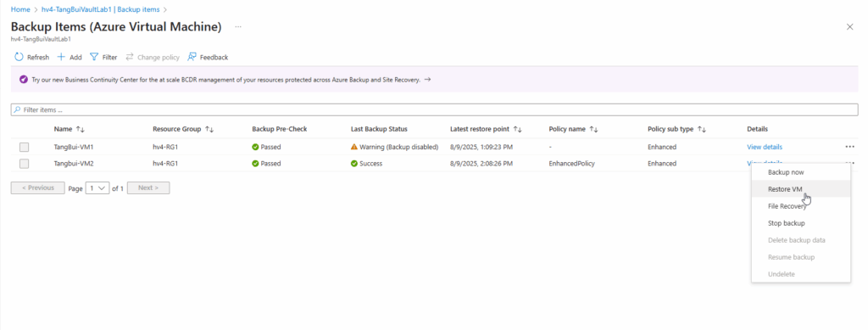Click the green Success icon for Tangbui-VM2
868x330 pixels.
[x=354, y=164]
